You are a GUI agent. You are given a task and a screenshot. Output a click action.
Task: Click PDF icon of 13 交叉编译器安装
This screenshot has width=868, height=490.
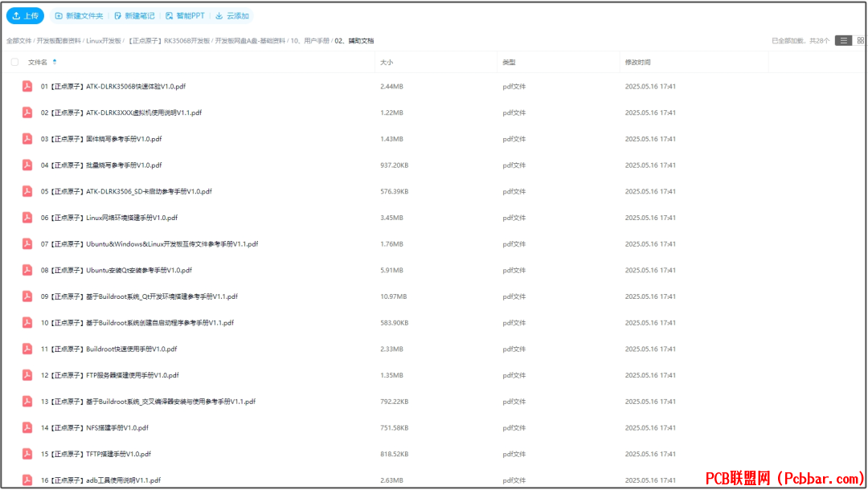tap(27, 402)
